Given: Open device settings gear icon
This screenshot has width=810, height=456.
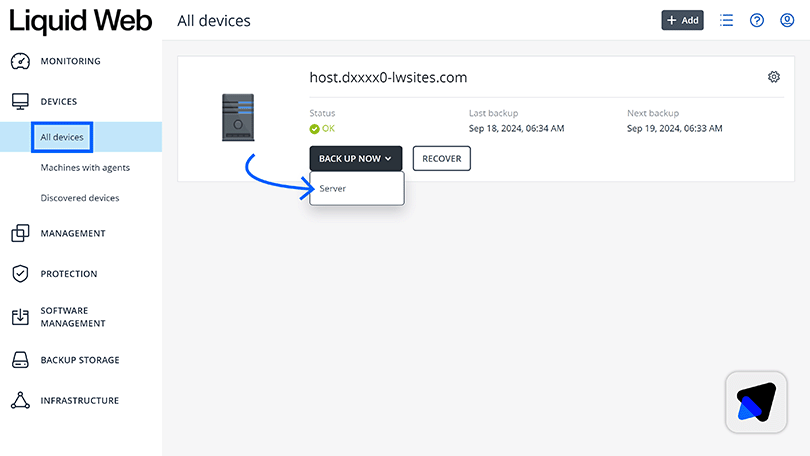Looking at the screenshot, I should [x=773, y=77].
